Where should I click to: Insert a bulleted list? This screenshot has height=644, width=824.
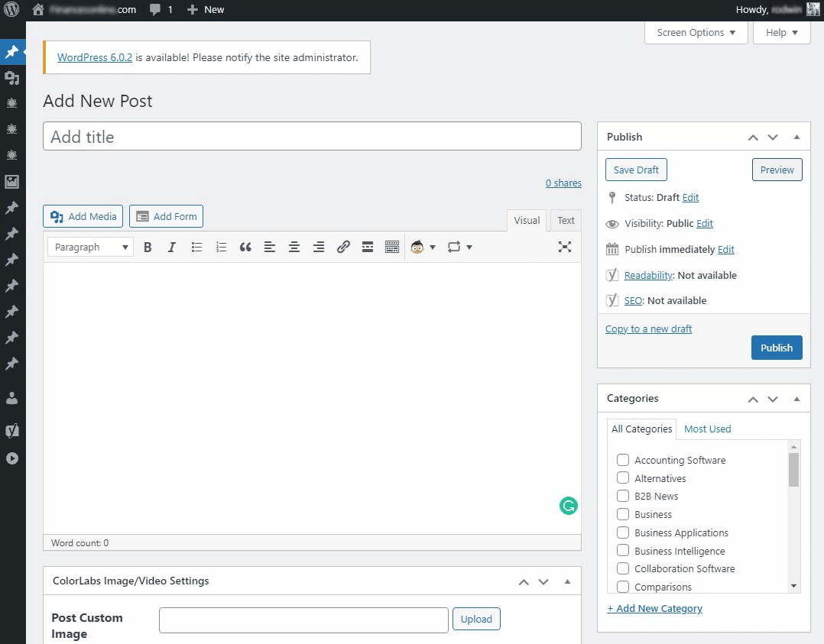point(196,247)
